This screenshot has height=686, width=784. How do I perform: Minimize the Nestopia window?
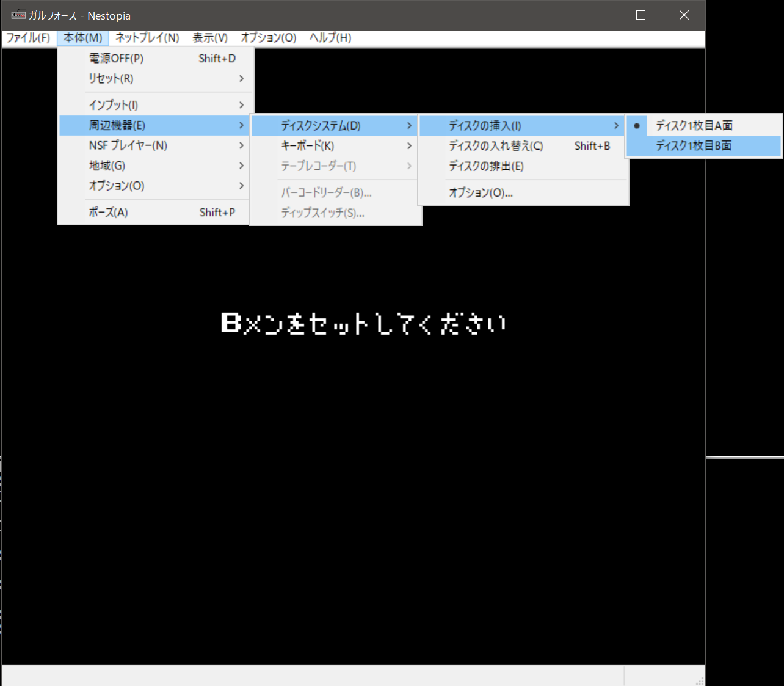598,15
